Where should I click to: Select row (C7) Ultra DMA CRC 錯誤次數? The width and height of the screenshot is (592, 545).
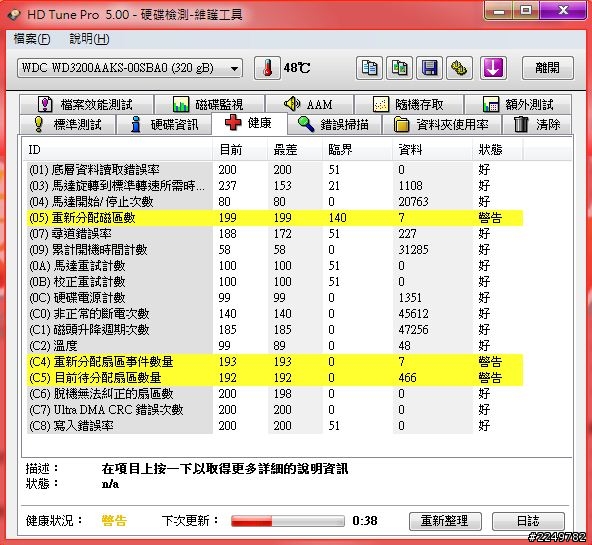point(274,410)
